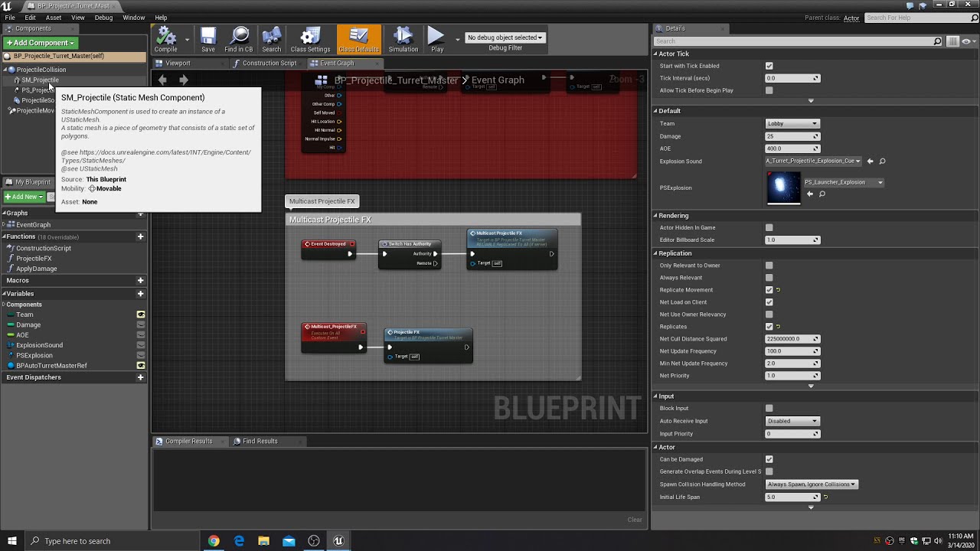Use selected asset arrow for PSExplosion
Viewport: 980px width, 551px height.
click(810, 194)
